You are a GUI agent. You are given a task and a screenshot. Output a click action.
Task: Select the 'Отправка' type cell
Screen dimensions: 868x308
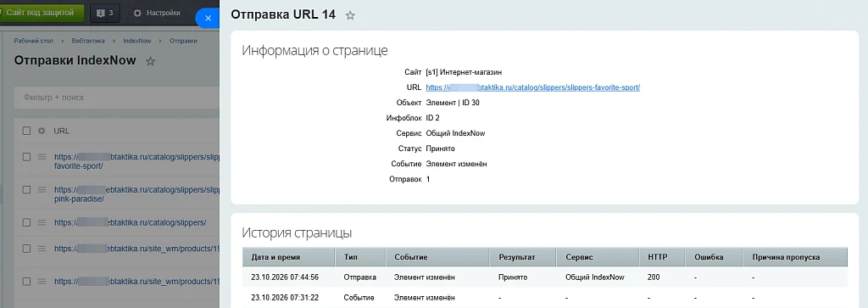(359, 277)
